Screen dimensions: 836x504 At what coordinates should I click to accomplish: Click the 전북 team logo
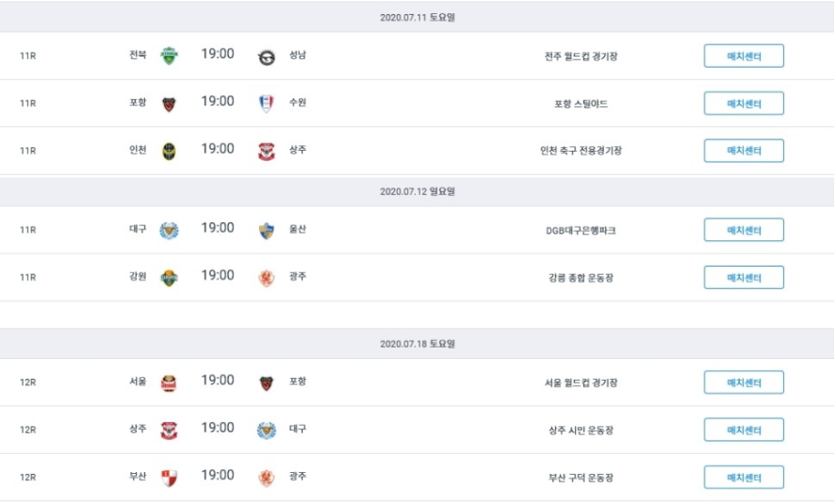tap(169, 56)
